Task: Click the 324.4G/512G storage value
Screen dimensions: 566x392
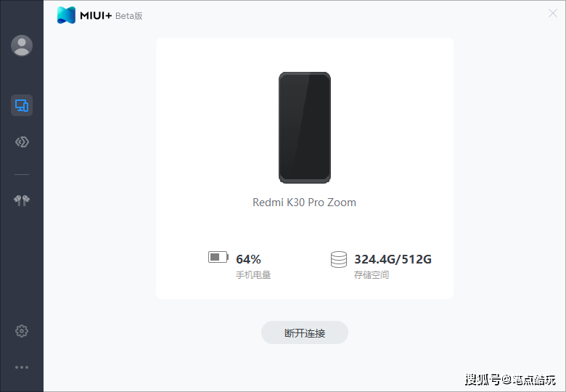Action: click(x=393, y=259)
